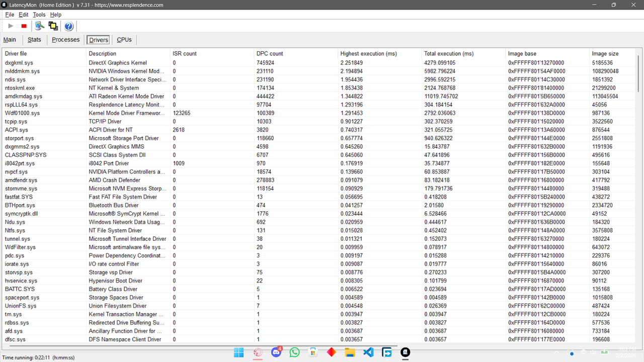Select the amdkmdag.sys driver row
This screenshot has width=644, height=362.
point(319,97)
